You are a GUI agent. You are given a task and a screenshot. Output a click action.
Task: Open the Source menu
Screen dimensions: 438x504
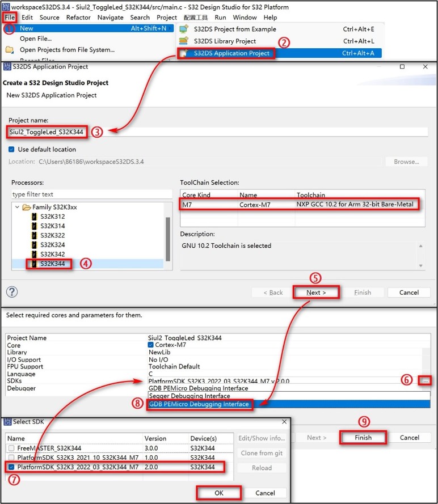click(49, 18)
